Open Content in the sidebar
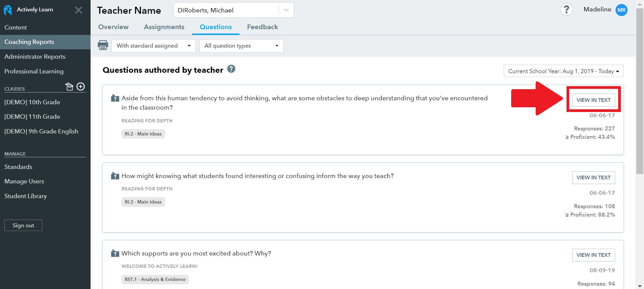 pyautogui.click(x=45, y=27)
